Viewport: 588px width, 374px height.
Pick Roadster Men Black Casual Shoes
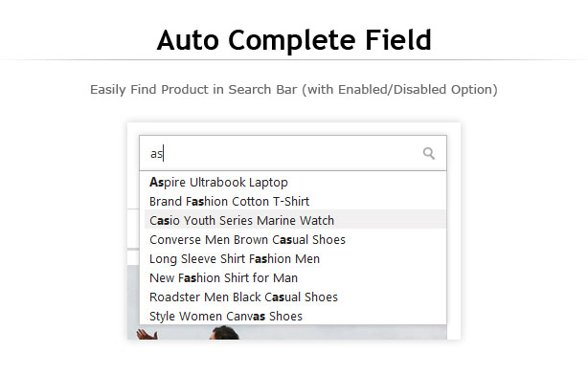[295, 297]
